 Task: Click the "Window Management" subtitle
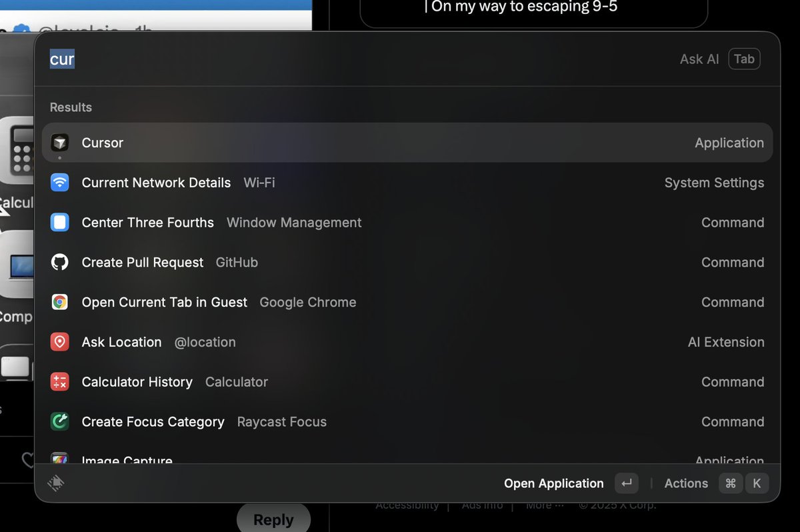pos(294,223)
